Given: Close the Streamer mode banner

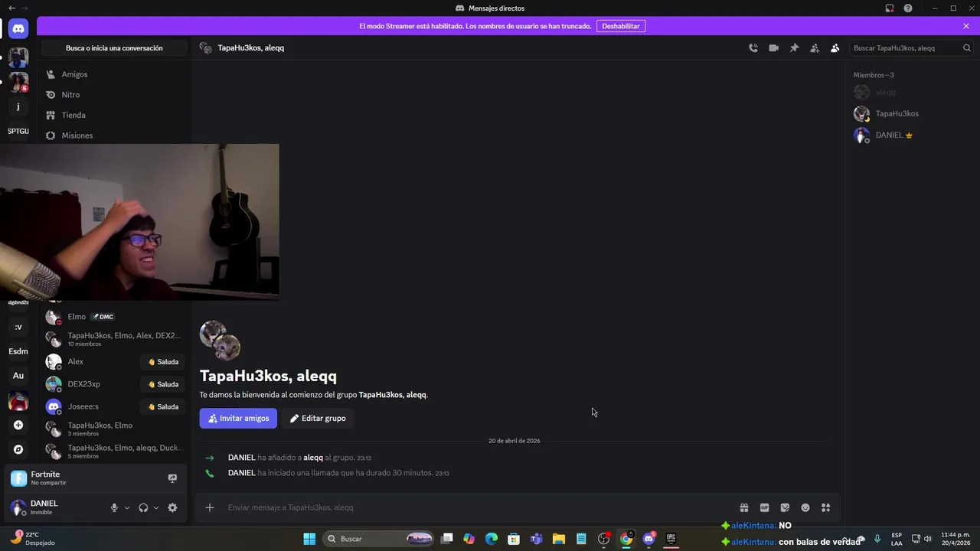Looking at the screenshot, I should [966, 26].
